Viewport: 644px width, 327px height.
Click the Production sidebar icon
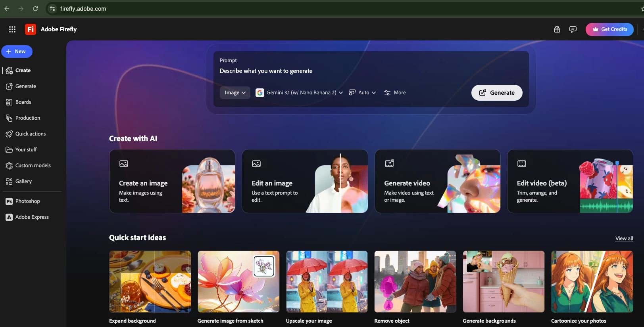coord(9,118)
